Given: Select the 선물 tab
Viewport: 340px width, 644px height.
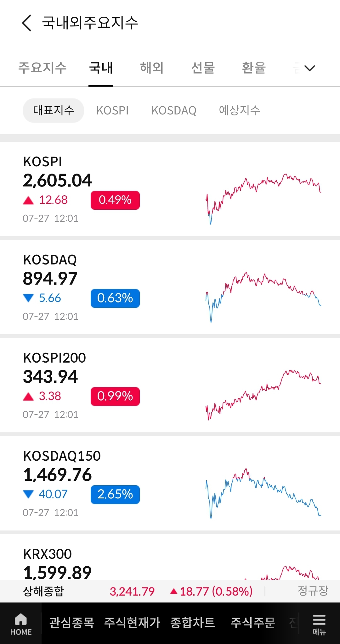Looking at the screenshot, I should (203, 68).
